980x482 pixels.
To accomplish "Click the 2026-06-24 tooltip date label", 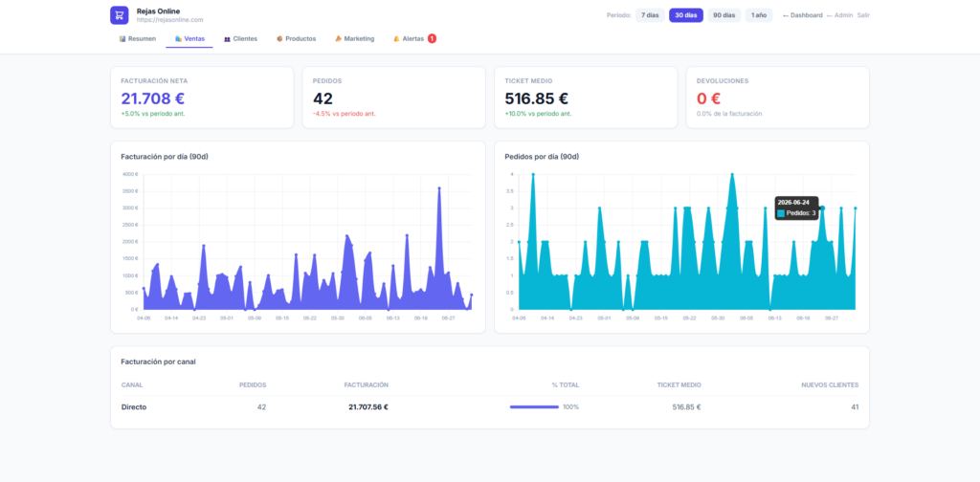I will (x=793, y=203).
